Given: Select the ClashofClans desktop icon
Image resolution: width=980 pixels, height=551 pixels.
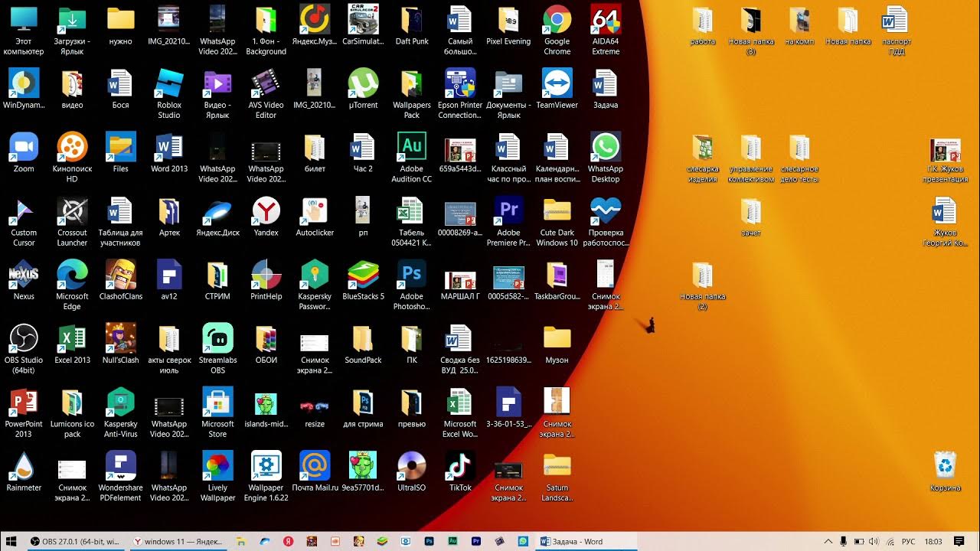Looking at the screenshot, I should [121, 279].
